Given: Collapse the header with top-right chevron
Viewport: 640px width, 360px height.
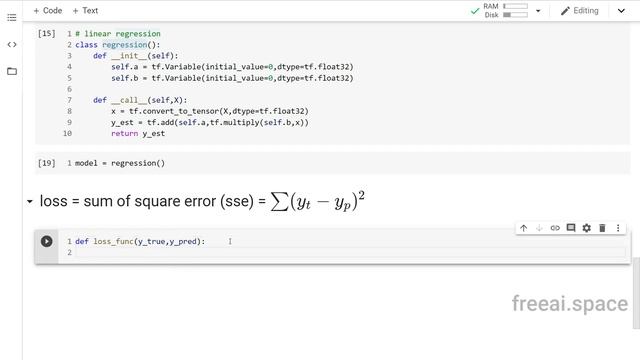Looking at the screenshot, I should 621,11.
